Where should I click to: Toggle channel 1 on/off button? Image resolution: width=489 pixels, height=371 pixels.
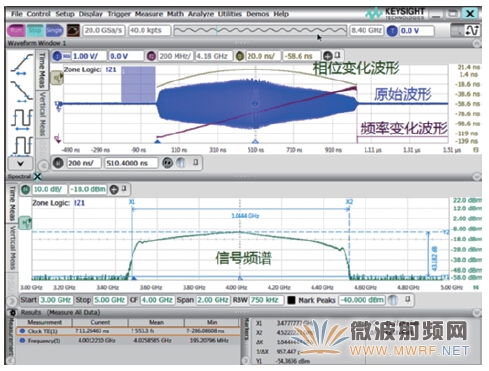point(57,56)
